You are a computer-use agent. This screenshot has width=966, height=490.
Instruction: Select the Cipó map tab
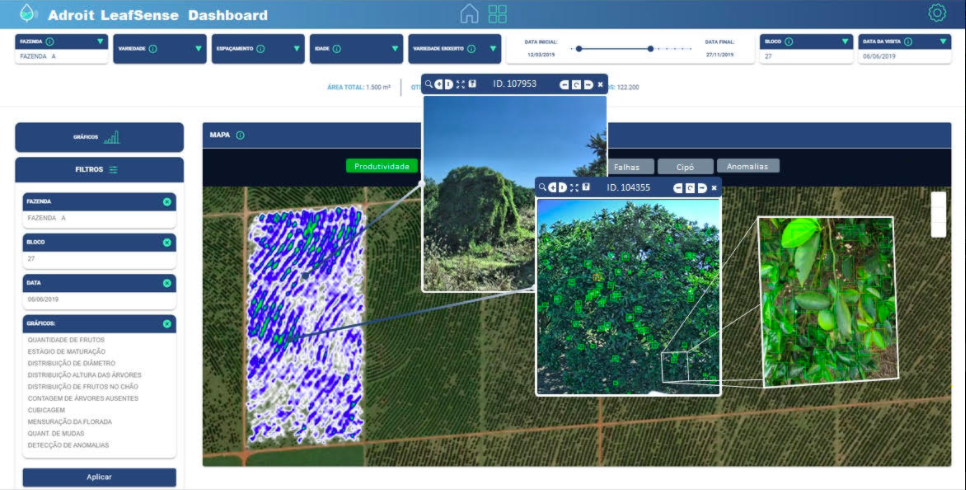685,166
